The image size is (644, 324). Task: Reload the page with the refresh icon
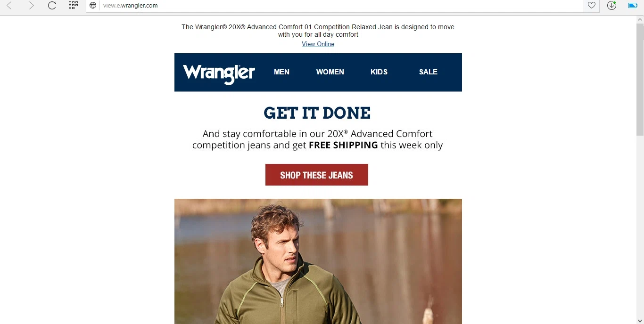(x=52, y=6)
